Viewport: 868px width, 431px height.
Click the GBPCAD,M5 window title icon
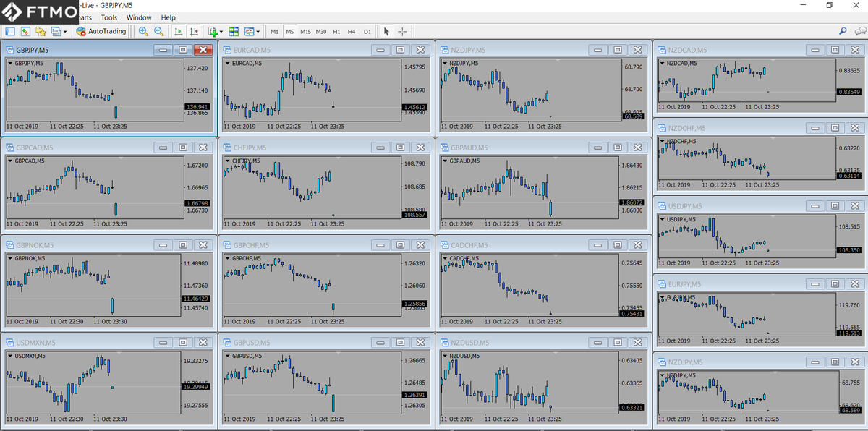(x=10, y=147)
